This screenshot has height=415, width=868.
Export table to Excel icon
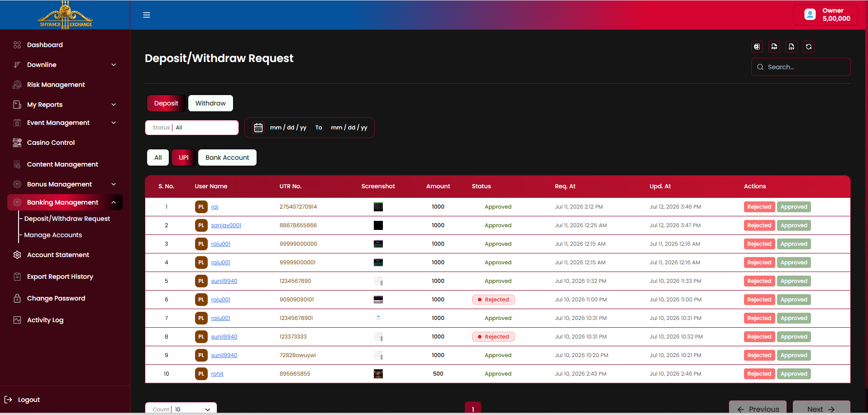(x=757, y=47)
